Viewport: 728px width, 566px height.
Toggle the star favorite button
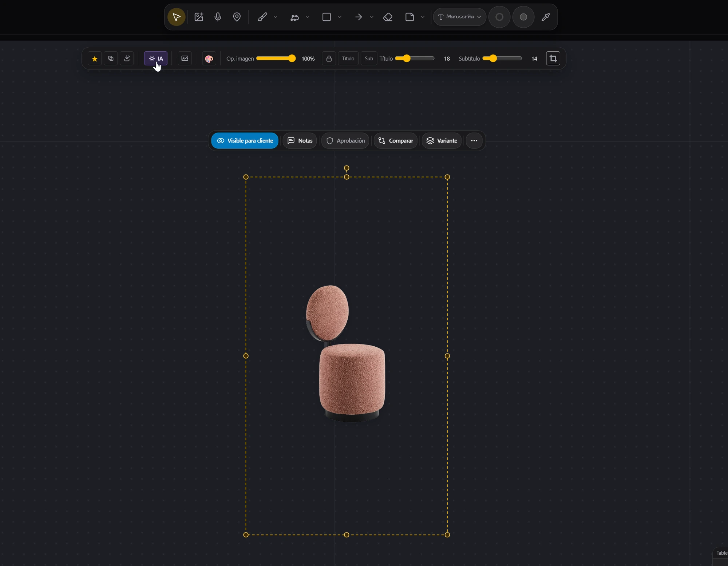(x=95, y=59)
